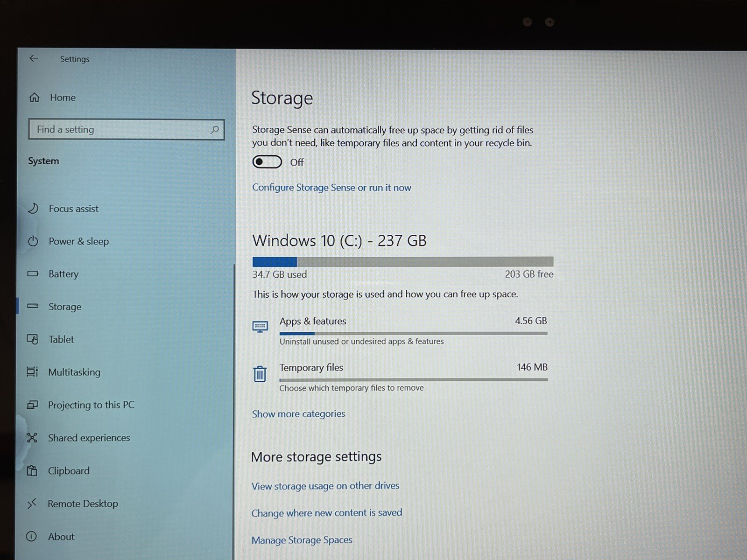Viewport: 747px width, 560px height.
Task: Click the back arrow in Settings
Action: point(34,58)
